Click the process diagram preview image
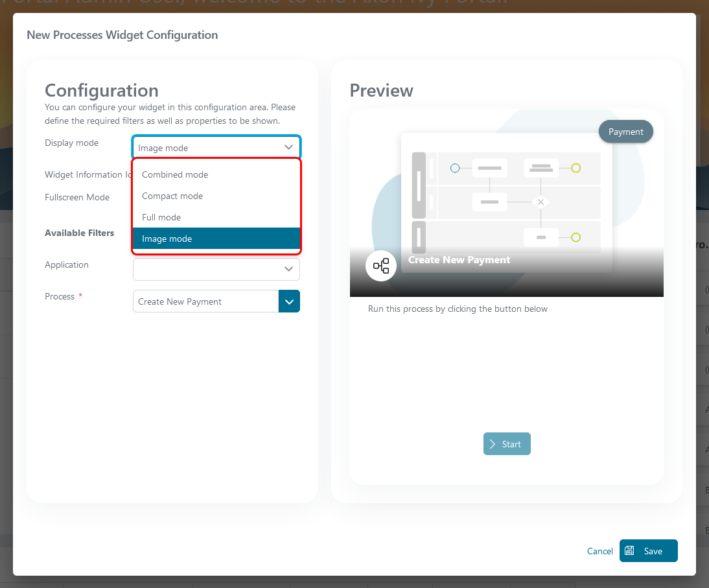The width and height of the screenshot is (709, 588). [506, 194]
